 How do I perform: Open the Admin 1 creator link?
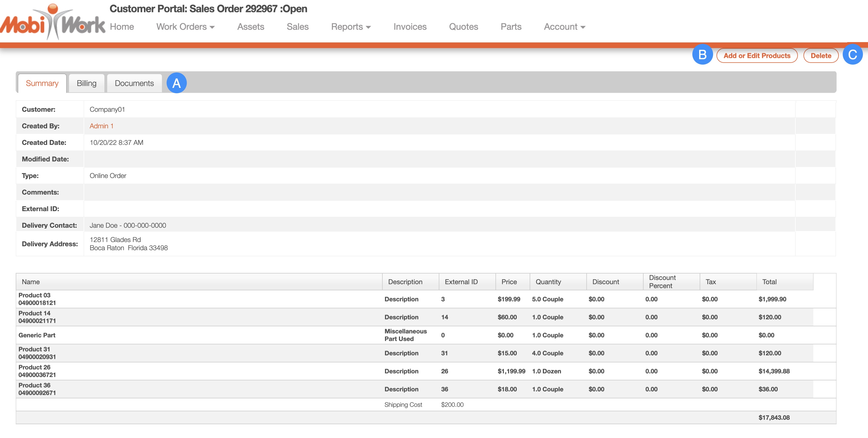point(101,126)
